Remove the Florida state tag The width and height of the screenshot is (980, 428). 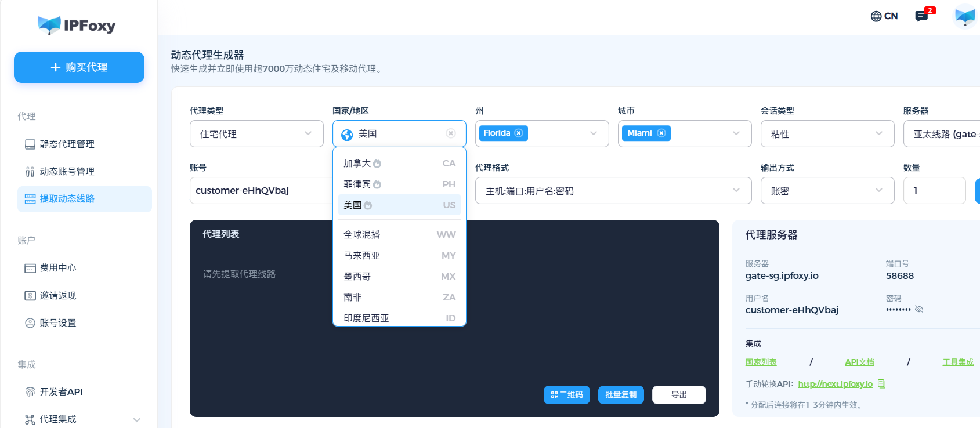(x=519, y=133)
